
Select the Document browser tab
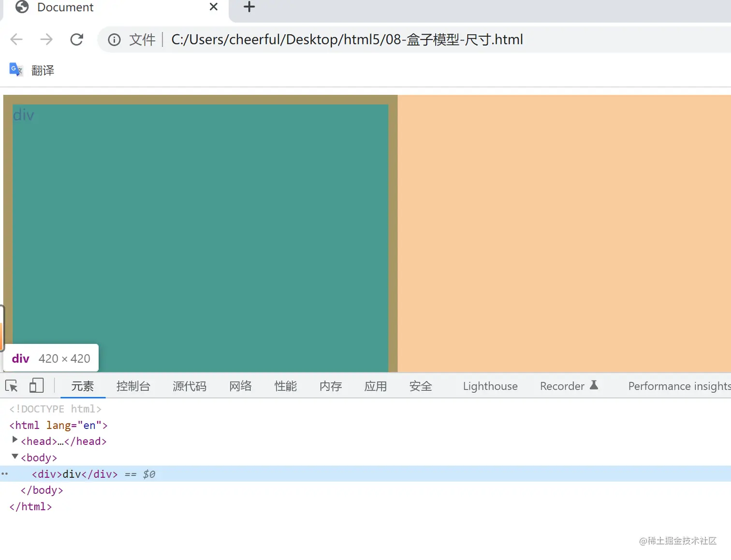point(115,7)
